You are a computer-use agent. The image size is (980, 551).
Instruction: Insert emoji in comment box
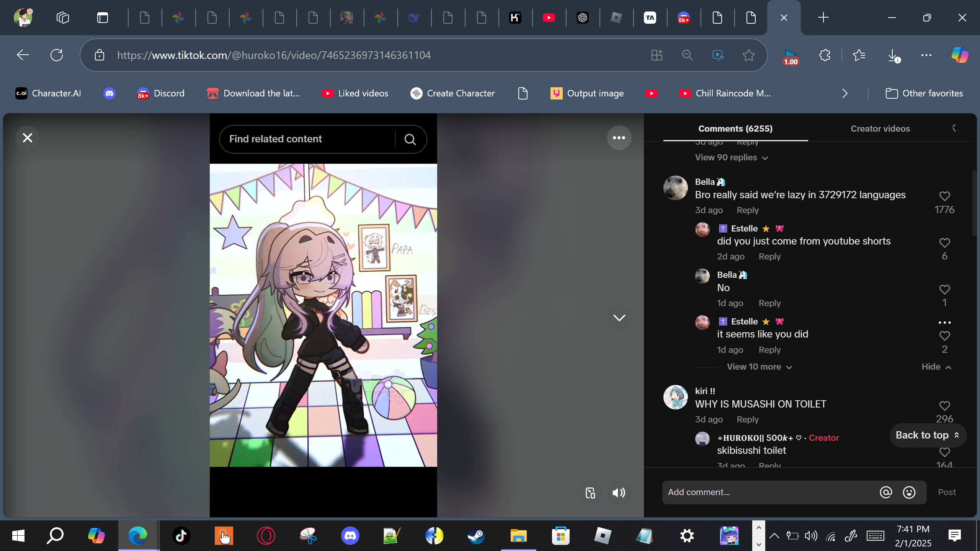point(909,492)
